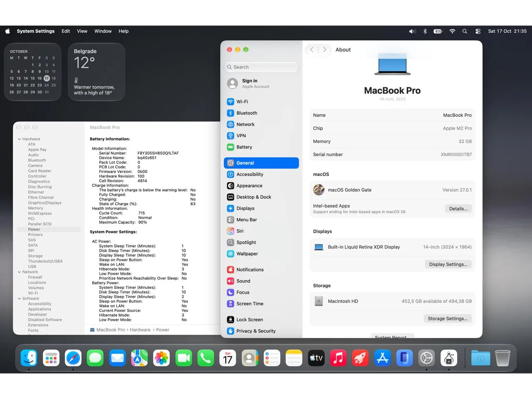Image resolution: width=532 pixels, height=399 pixels.
Task: Click the Details... button for Intel-based Apps
Action: tap(458, 209)
